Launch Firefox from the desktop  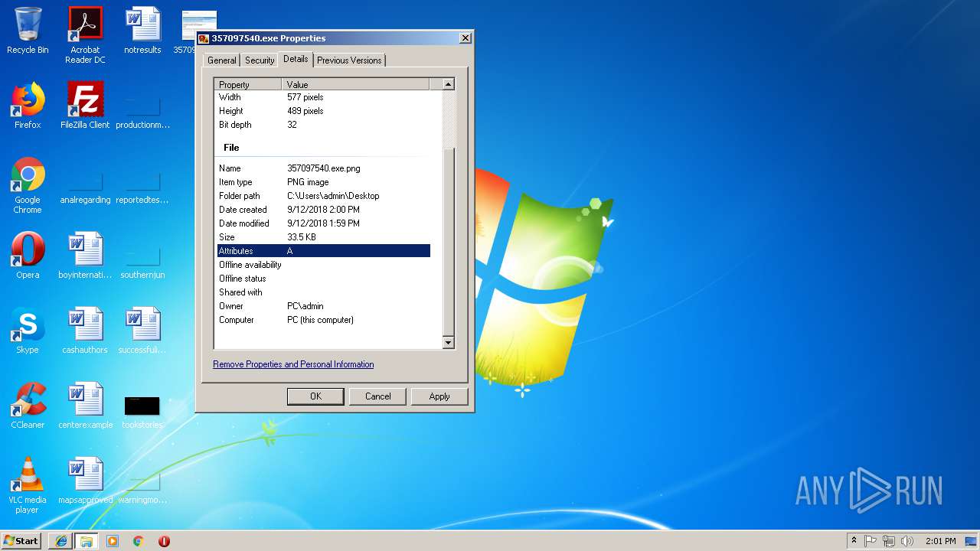(x=28, y=106)
